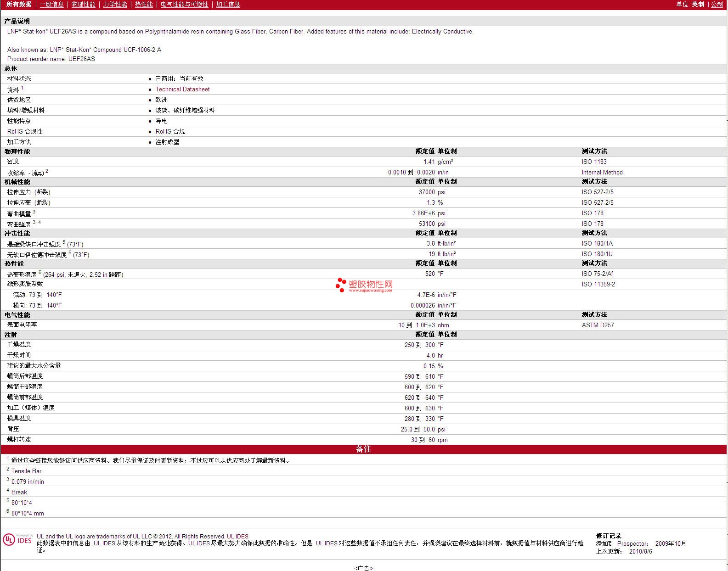Click the 干燥温度 row label

click(x=19, y=344)
